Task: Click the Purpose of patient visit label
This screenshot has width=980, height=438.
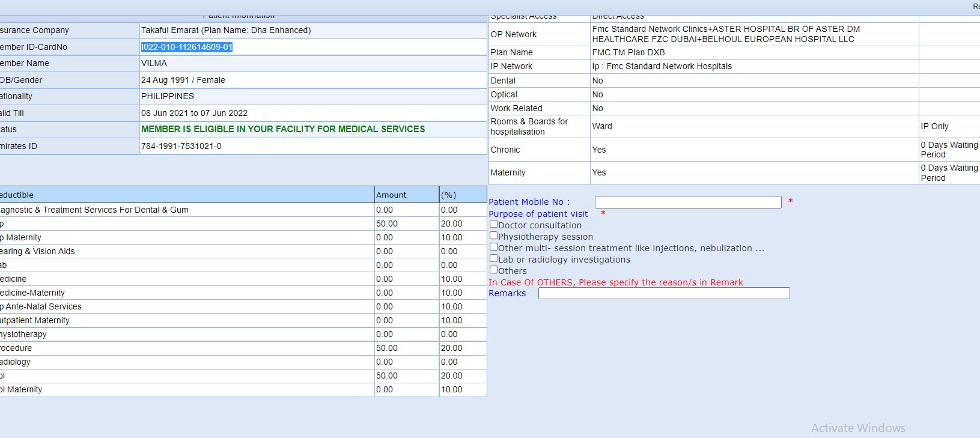Action: click(538, 214)
